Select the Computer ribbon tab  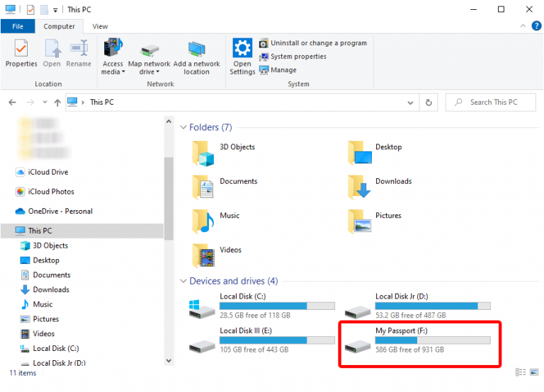[59, 26]
